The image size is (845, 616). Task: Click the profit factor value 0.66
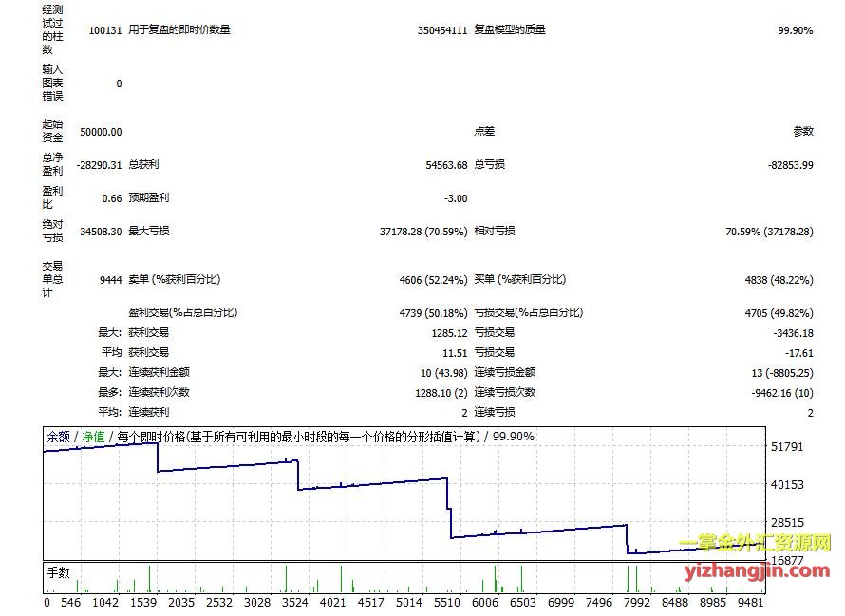click(x=111, y=198)
